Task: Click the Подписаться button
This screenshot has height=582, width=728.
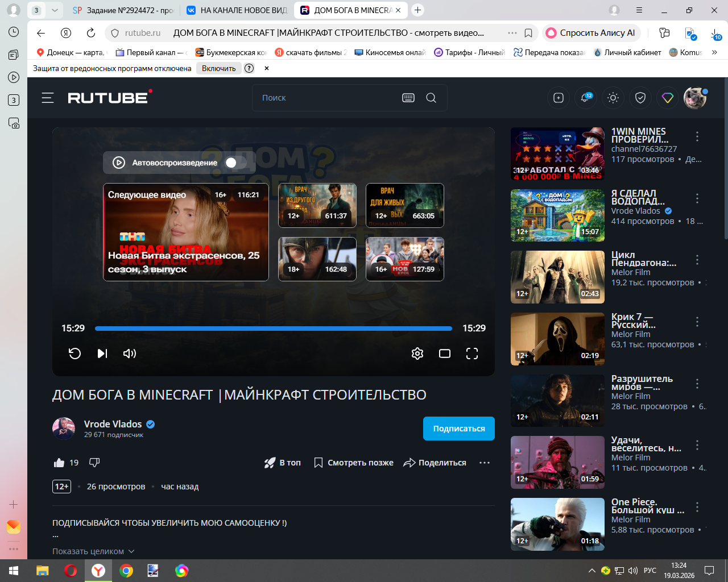Action: pos(458,429)
